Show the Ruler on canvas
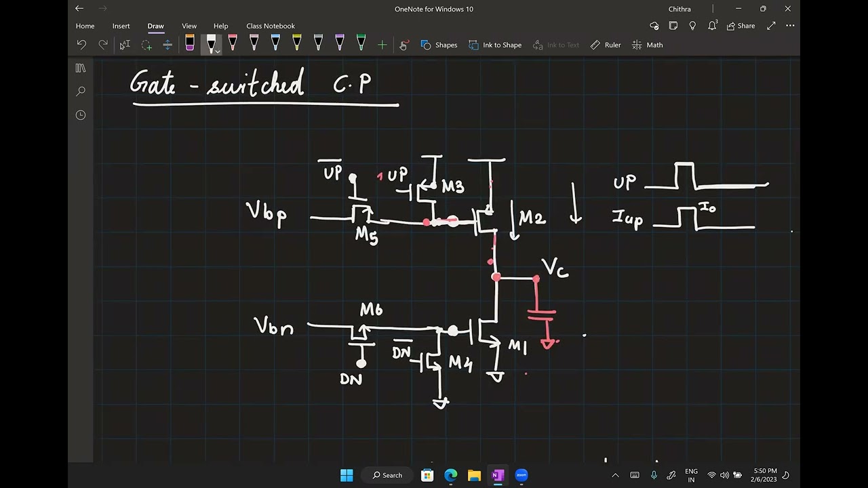 606,45
